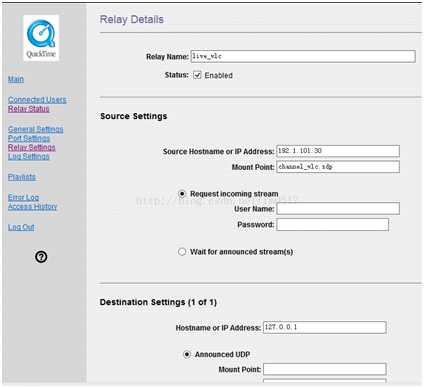This screenshot has width=424, height=388.
Task: Open Relay Settings link
Action: [x=32, y=147]
